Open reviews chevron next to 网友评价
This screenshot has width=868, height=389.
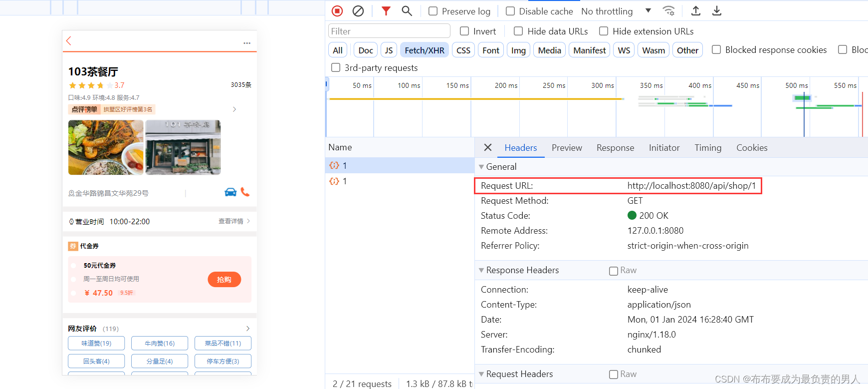pos(248,329)
